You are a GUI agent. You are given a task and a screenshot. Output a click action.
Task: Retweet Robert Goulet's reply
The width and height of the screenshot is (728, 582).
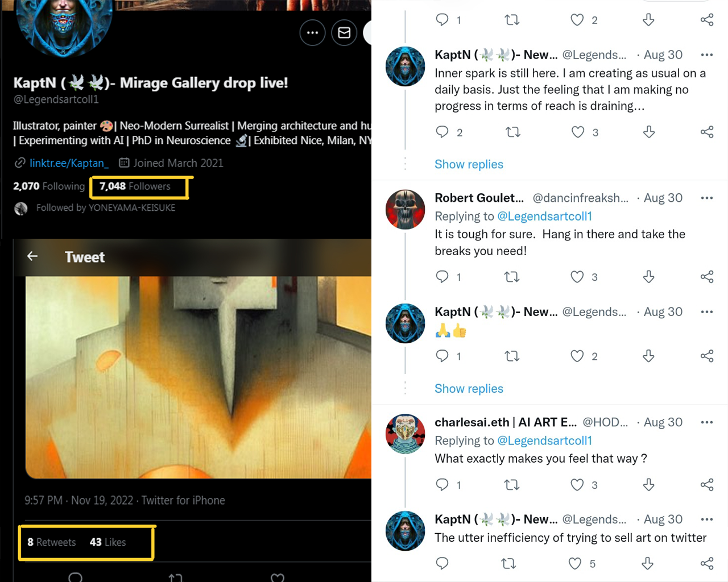[x=512, y=277]
